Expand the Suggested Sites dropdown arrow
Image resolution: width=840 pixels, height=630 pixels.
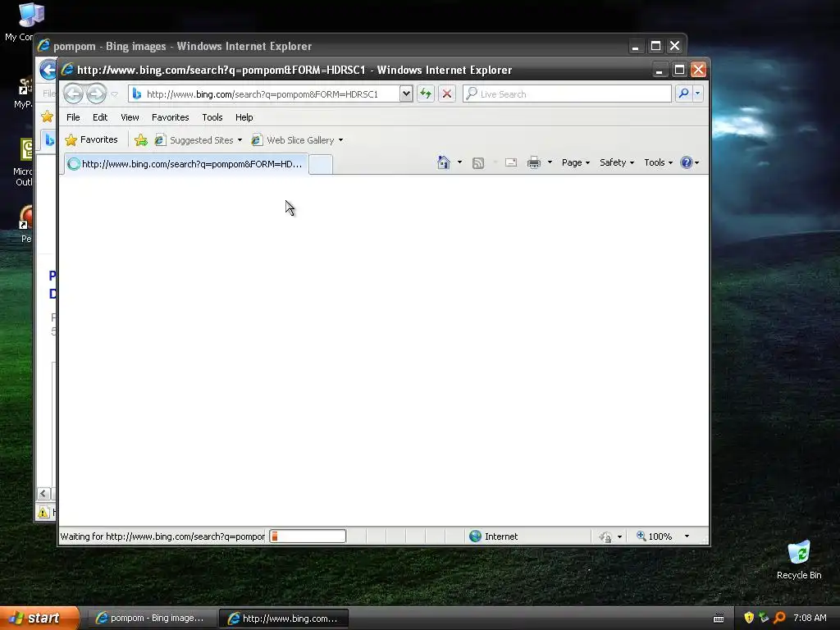point(240,140)
